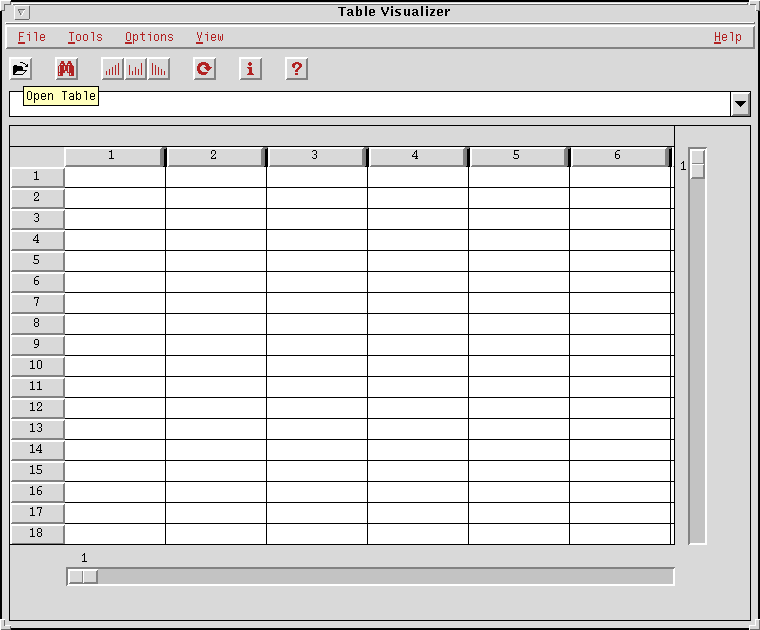This screenshot has width=760, height=630.
Task: Click the column 1 resize handle
Action: (164, 157)
